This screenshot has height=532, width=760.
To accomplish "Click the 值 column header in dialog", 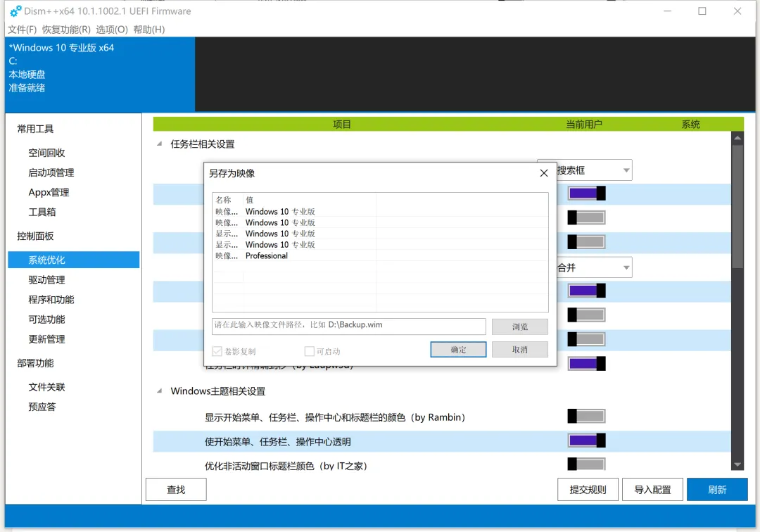I will coord(310,200).
